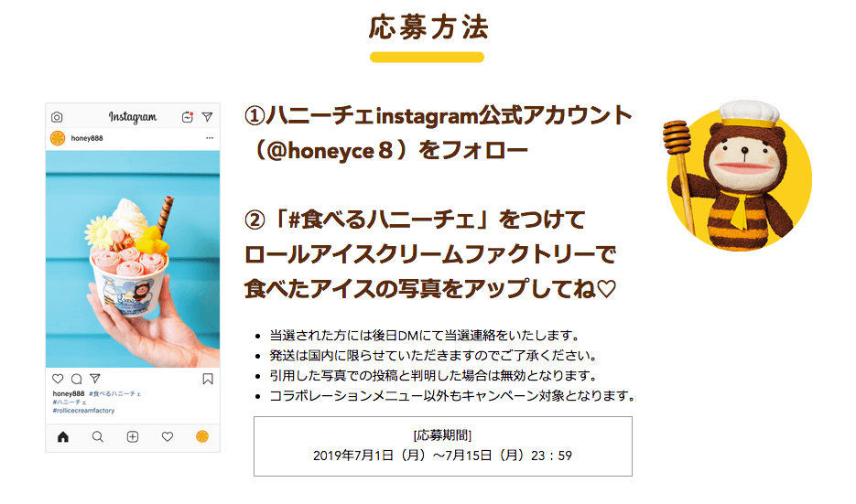Click the comment bubble icon under the photo
This screenshot has width=856, height=504.
tap(76, 379)
